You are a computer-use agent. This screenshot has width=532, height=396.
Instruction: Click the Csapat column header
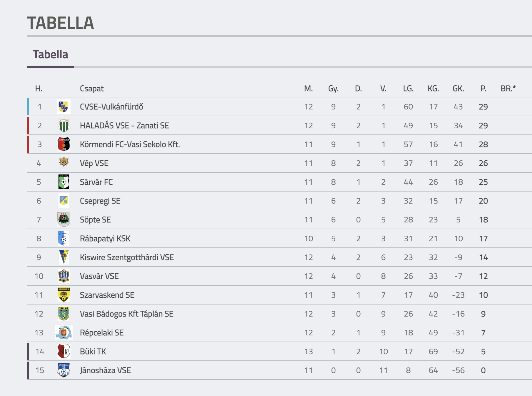pyautogui.click(x=92, y=89)
